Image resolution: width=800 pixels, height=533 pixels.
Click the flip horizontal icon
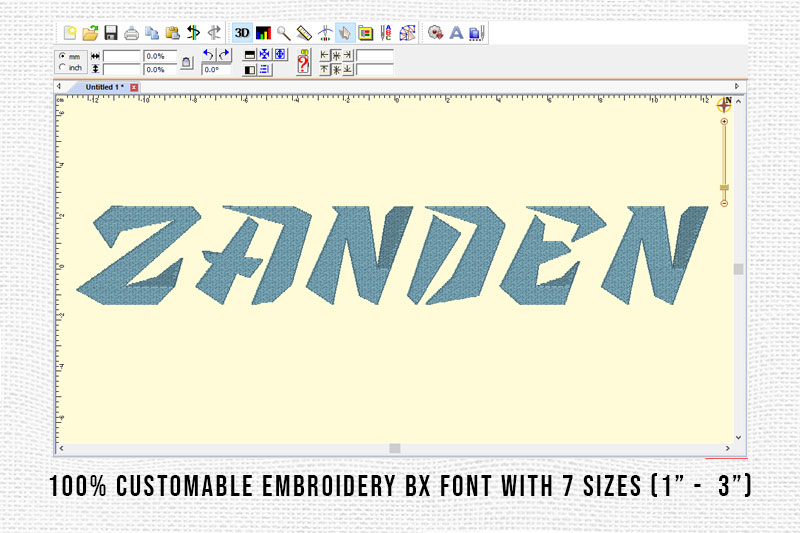(250, 69)
